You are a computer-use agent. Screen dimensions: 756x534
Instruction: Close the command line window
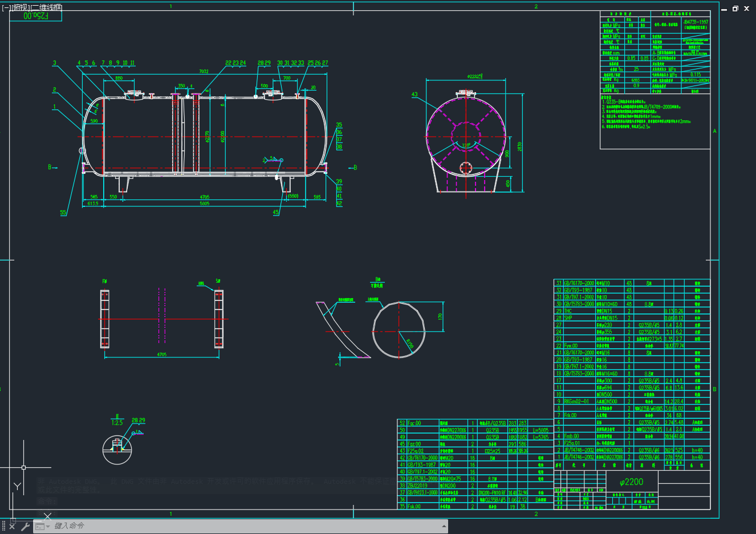click(12, 527)
